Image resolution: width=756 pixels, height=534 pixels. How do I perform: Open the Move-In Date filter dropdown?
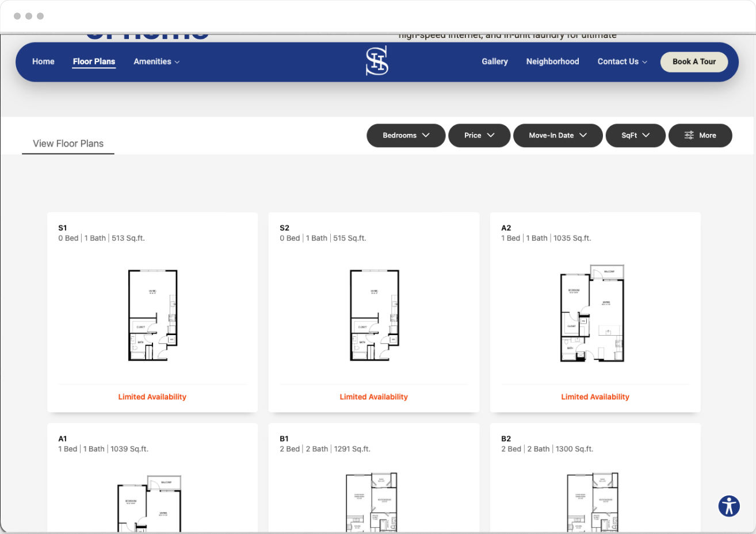pos(558,136)
